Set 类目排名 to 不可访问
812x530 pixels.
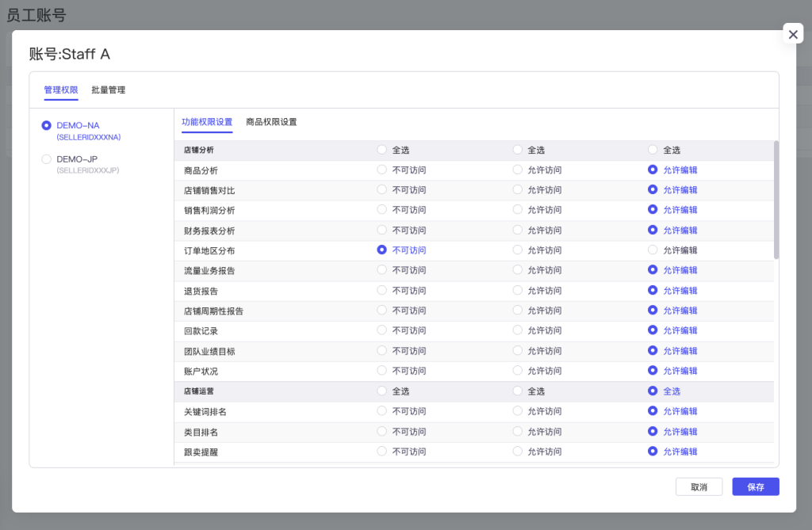[x=381, y=431]
